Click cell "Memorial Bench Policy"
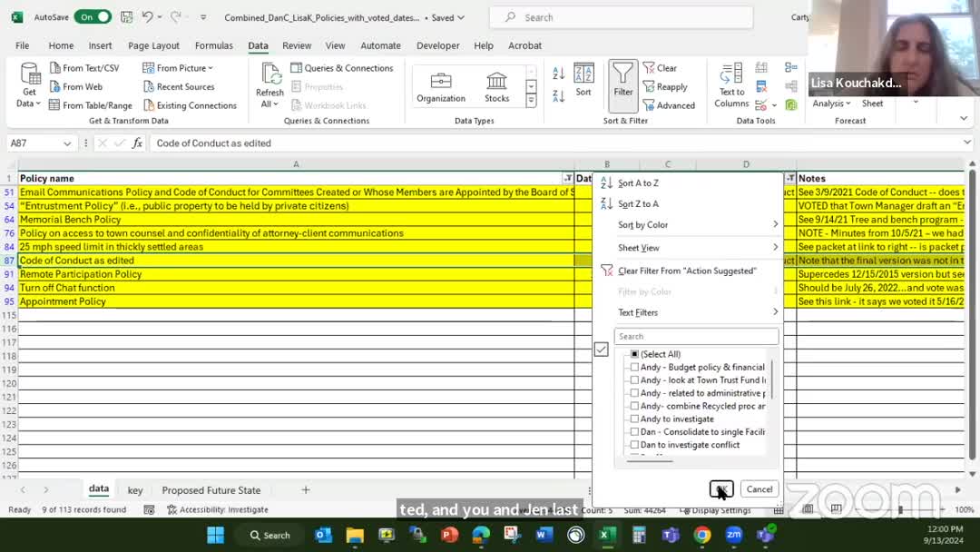 click(296, 220)
